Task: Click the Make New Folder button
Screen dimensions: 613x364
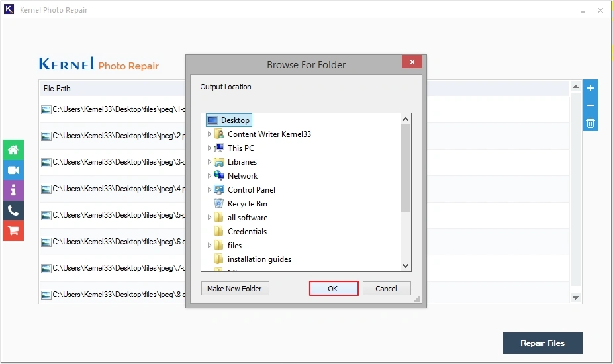Action: click(234, 289)
